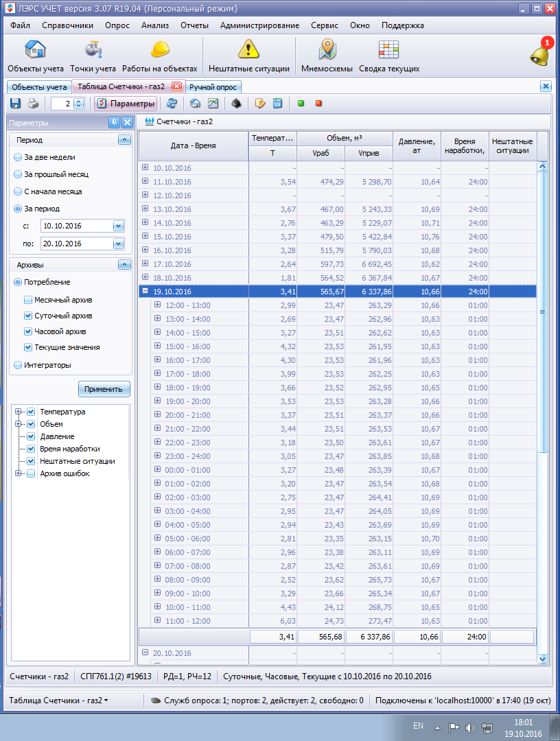Close active document with blue X

tap(546, 86)
